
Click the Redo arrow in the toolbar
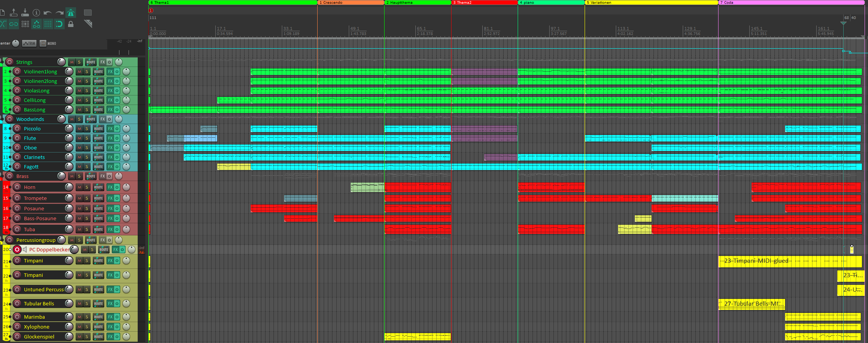(x=59, y=13)
